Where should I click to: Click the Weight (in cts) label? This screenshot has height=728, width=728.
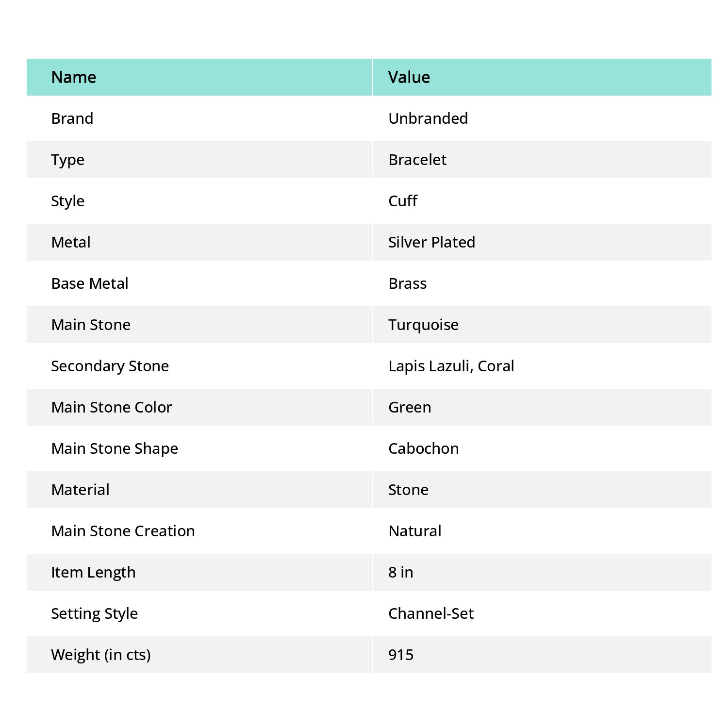[x=101, y=655]
